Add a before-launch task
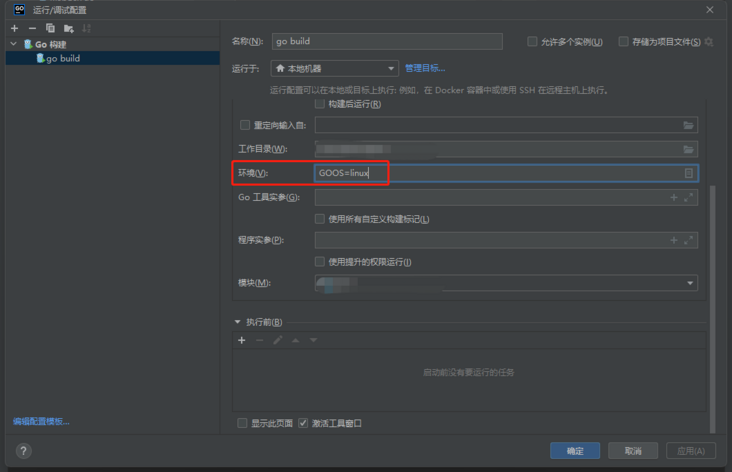 [x=241, y=340]
